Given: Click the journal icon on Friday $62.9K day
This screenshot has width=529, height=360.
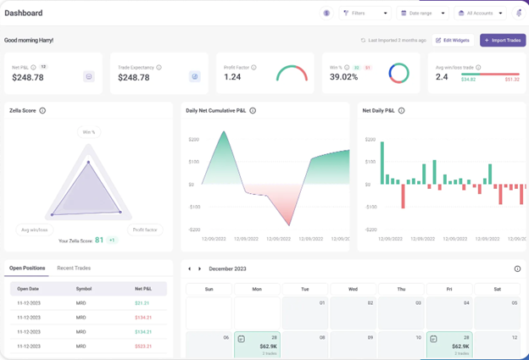Looking at the screenshot, I should 434,339.
